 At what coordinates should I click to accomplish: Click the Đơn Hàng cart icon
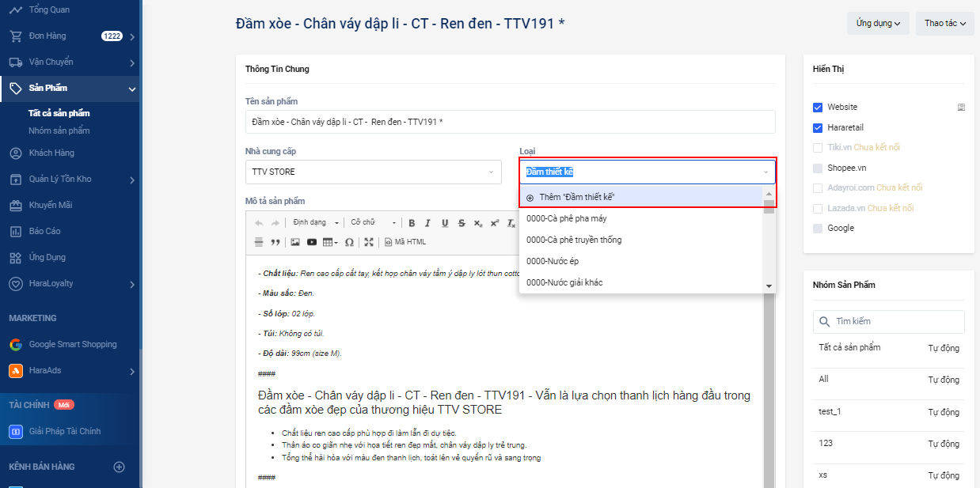click(x=15, y=36)
